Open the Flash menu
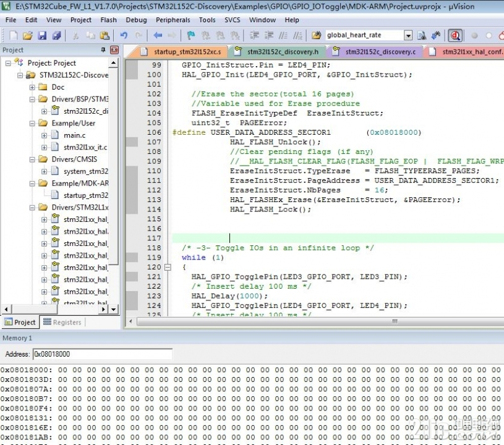504x445 pixels. click(108, 20)
